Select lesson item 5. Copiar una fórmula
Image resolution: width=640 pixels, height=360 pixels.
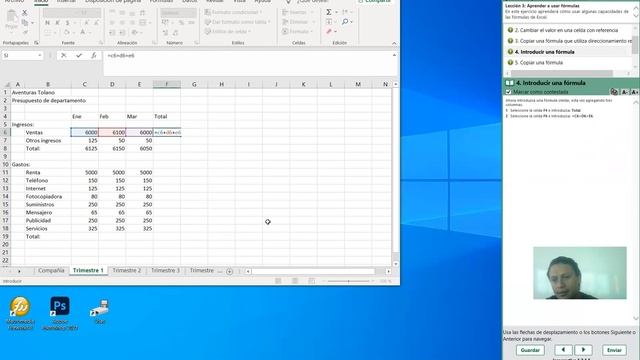point(539,63)
